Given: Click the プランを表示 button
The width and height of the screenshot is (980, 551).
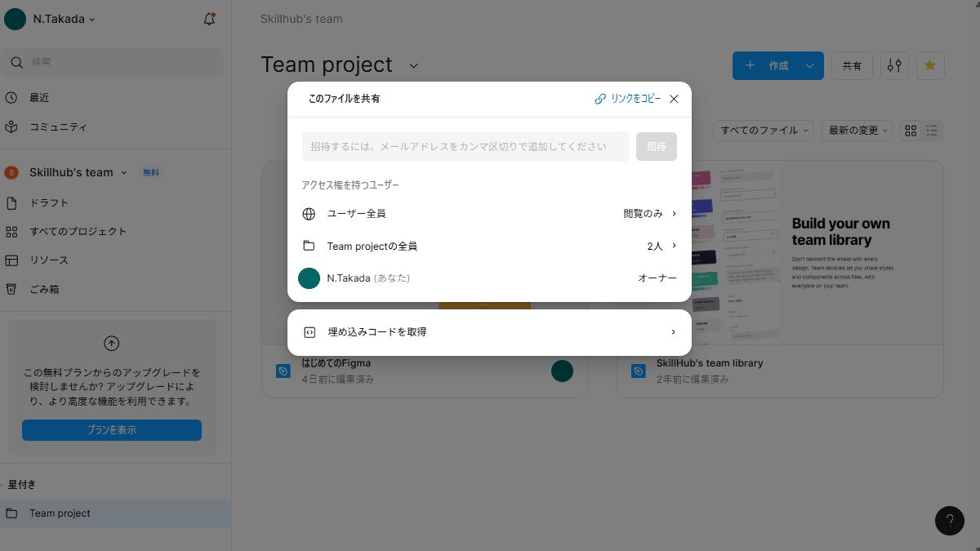Looking at the screenshot, I should point(112,430).
